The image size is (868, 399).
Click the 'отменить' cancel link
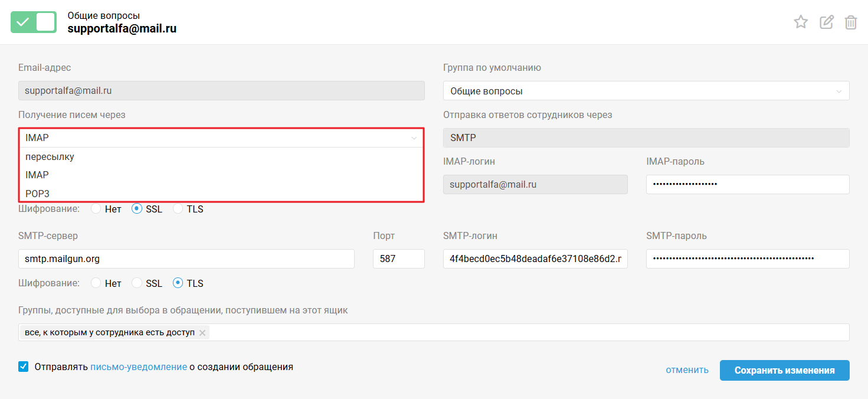(687, 370)
